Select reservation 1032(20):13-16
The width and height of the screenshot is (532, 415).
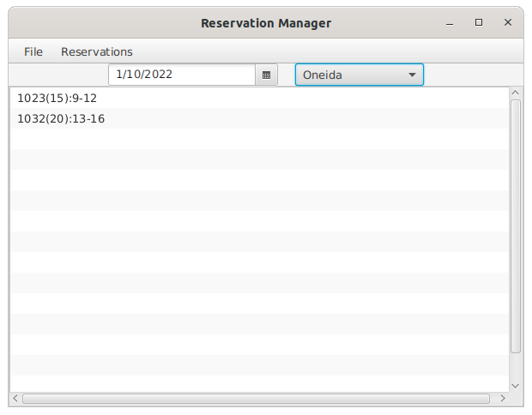[259, 118]
